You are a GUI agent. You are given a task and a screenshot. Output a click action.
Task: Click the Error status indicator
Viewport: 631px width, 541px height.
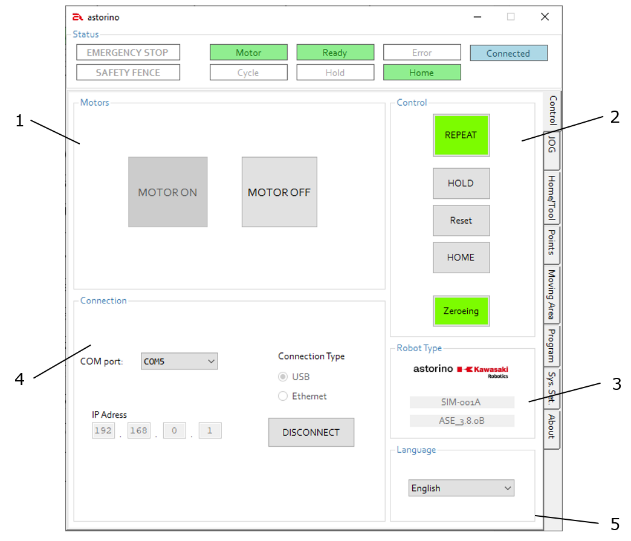(422, 52)
